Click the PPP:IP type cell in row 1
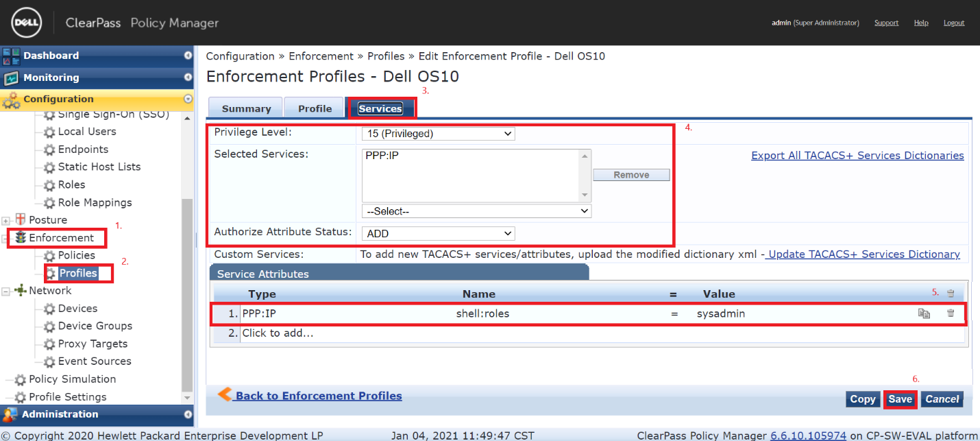980x441 pixels. [x=259, y=313]
